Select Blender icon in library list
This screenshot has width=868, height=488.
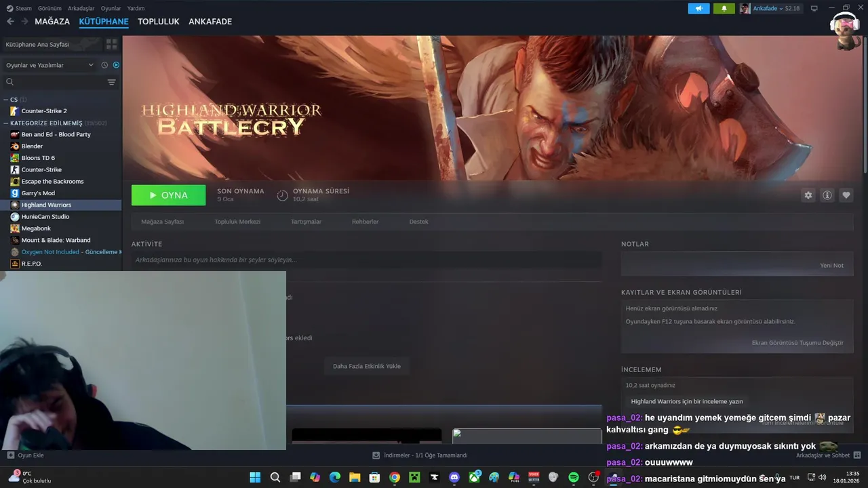tap(15, 146)
